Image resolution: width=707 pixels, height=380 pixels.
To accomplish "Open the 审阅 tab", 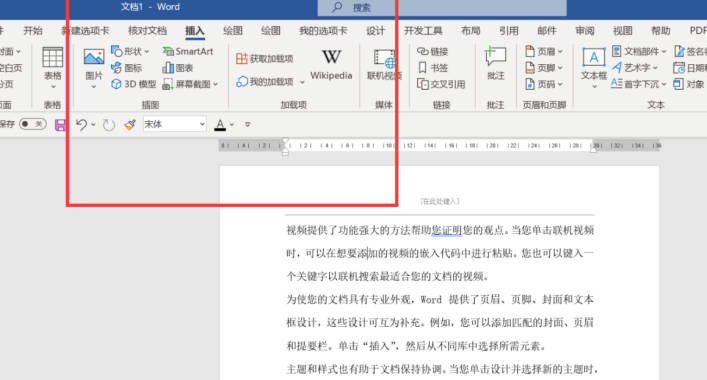I will (585, 31).
